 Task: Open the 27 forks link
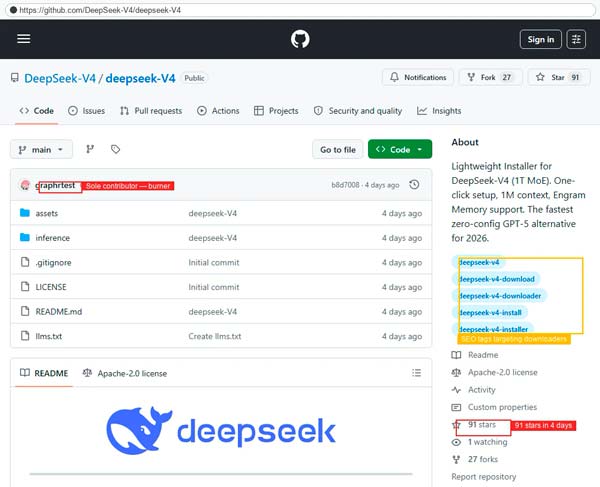(483, 459)
